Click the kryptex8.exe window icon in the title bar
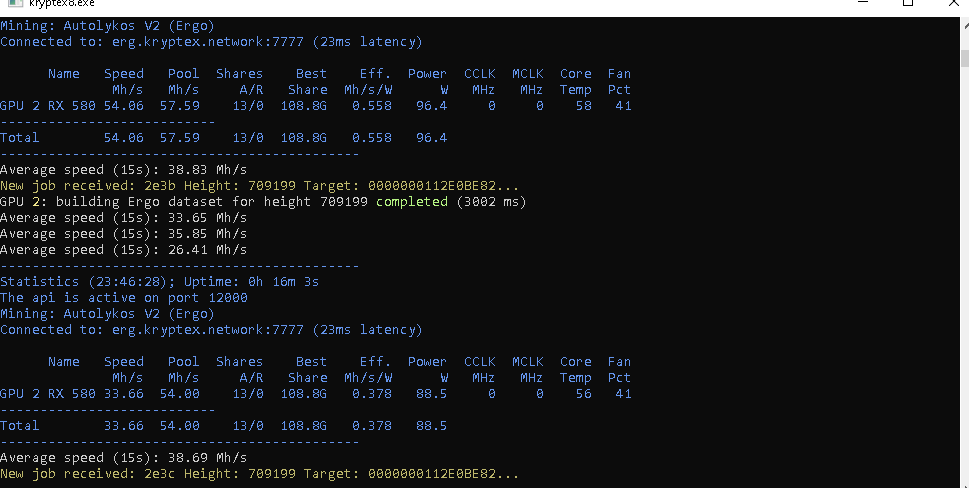The image size is (969, 488). (x=15, y=2)
